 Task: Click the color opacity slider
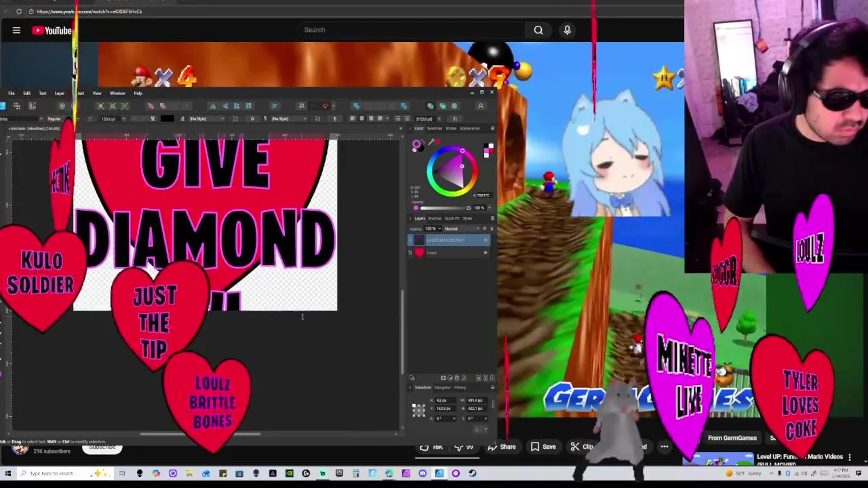click(443, 208)
